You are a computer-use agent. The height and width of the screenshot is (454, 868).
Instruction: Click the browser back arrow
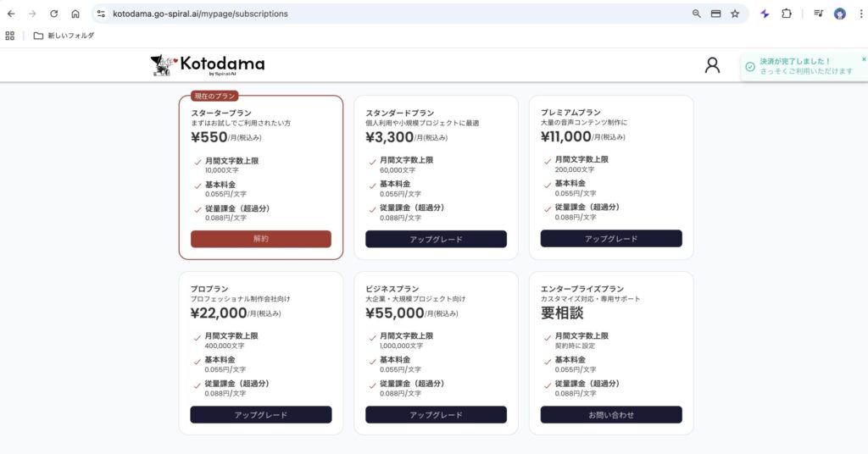11,14
